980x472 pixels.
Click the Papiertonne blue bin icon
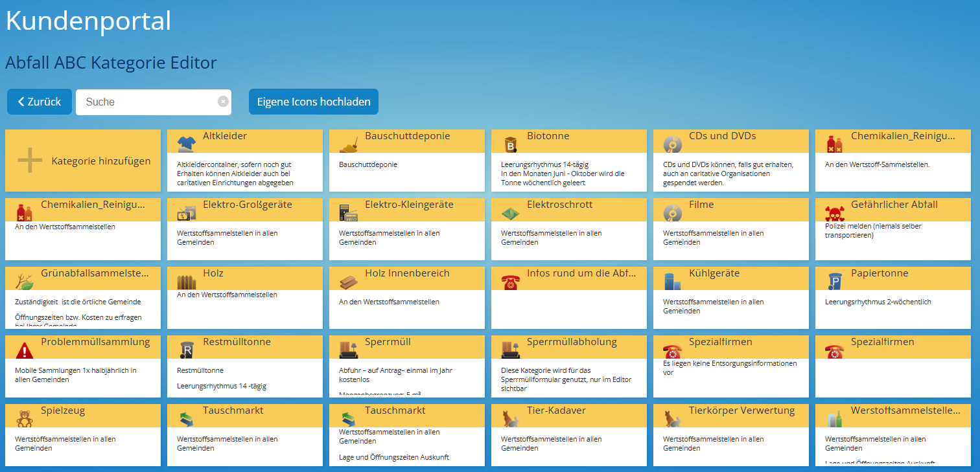pos(834,281)
